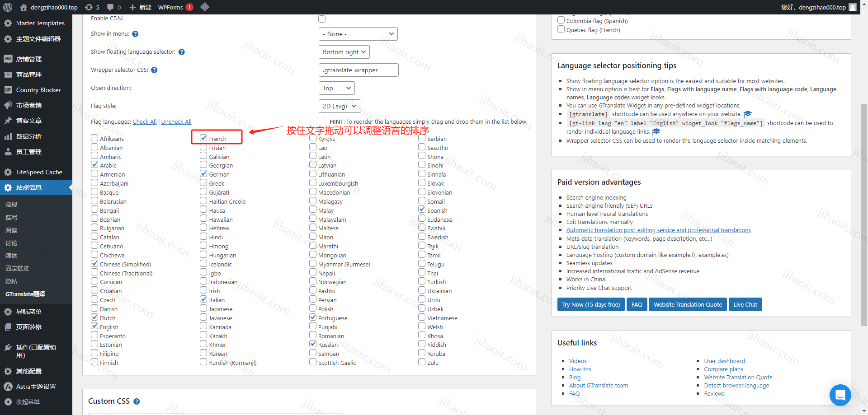Check the Afrikaans language checkbox
Image resolution: width=868 pixels, height=415 pixels.
tap(94, 138)
